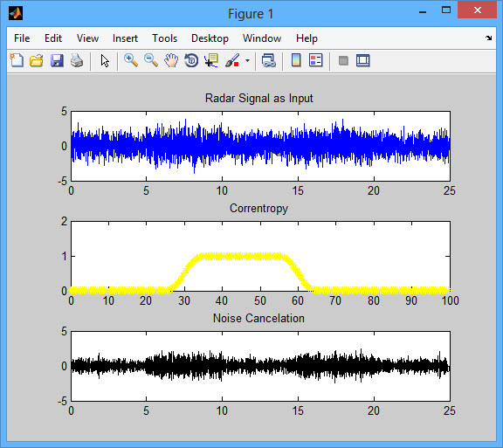Enable the Rotate 3D tool

click(x=191, y=60)
